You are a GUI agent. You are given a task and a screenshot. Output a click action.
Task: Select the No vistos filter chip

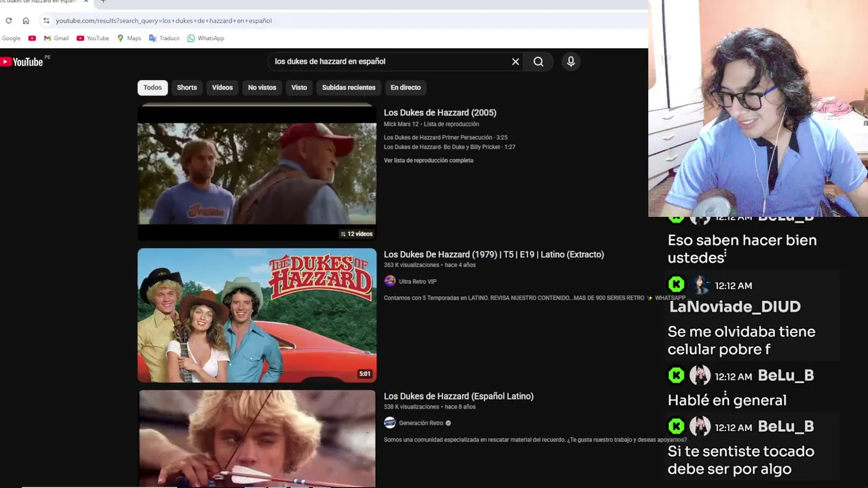[262, 87]
